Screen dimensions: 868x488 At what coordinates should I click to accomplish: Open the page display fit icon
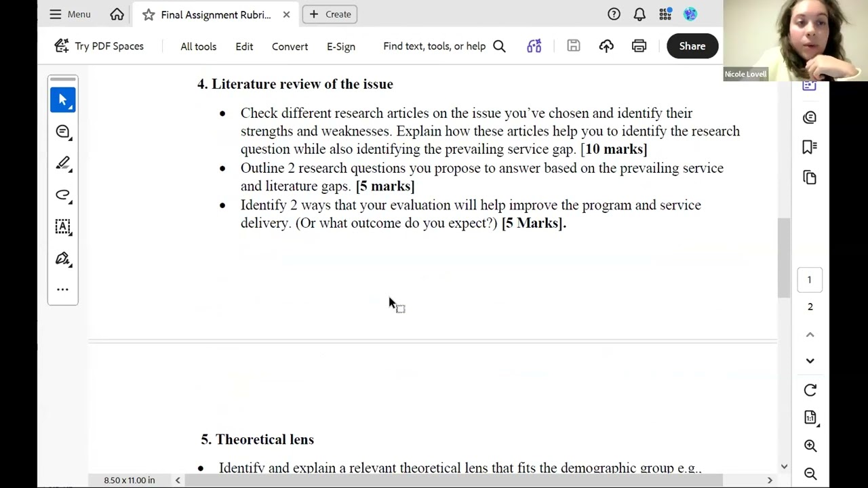(810, 418)
